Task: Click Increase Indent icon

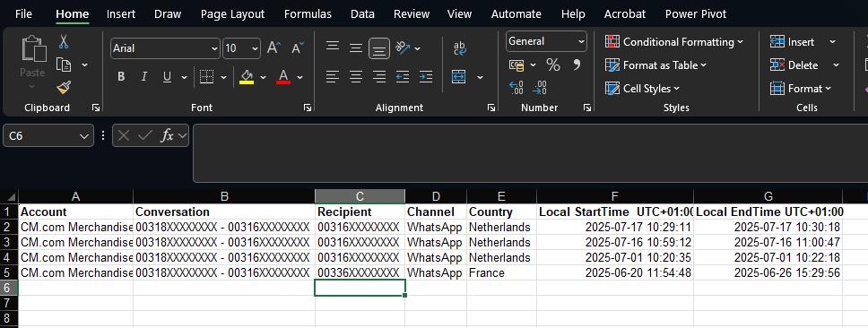Action: pyautogui.click(x=426, y=77)
